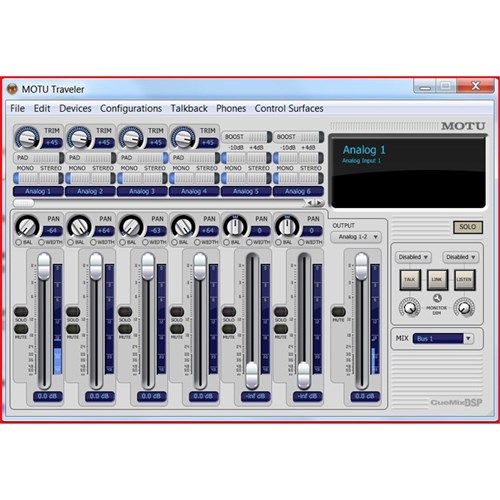Mute the Analog 1 channel
Image resolution: width=500 pixels, height=500 pixels.
(x=21, y=329)
